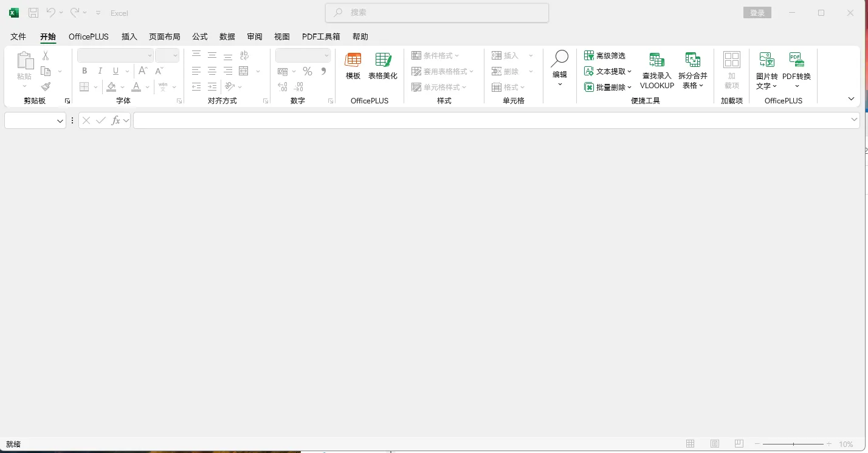Open the 查找录入 VLOOKUP tool
The image size is (868, 453).
657,71
